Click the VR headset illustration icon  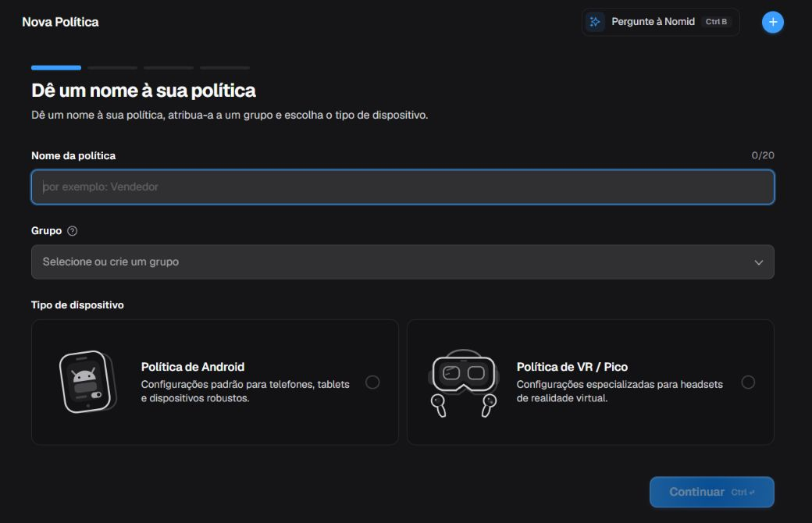click(x=464, y=382)
